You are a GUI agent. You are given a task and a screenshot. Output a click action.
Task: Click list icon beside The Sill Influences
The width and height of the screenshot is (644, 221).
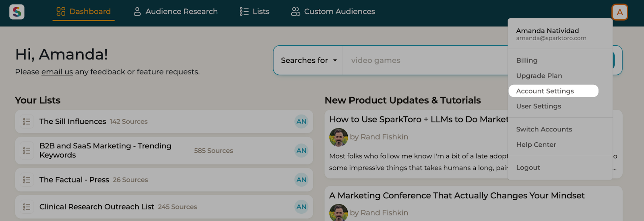point(27,121)
